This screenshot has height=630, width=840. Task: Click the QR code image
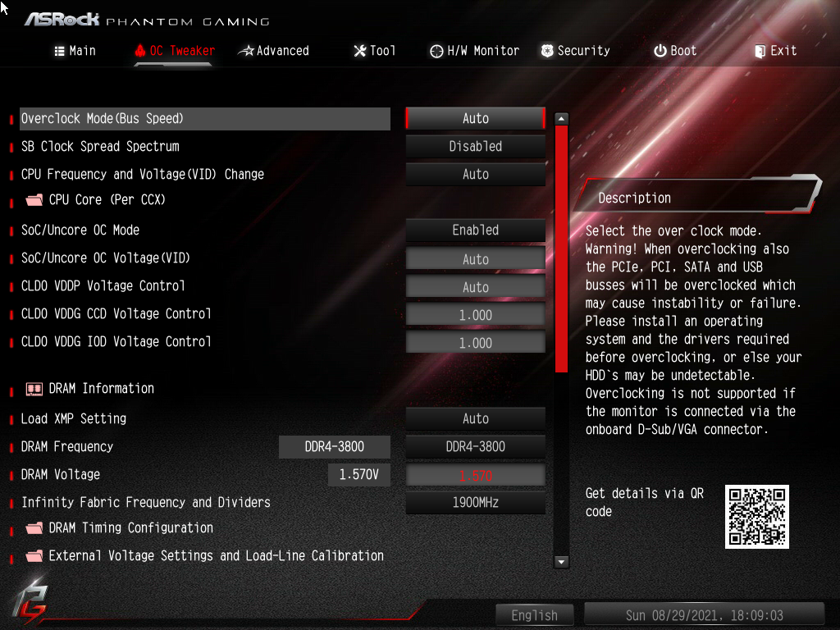tap(757, 517)
